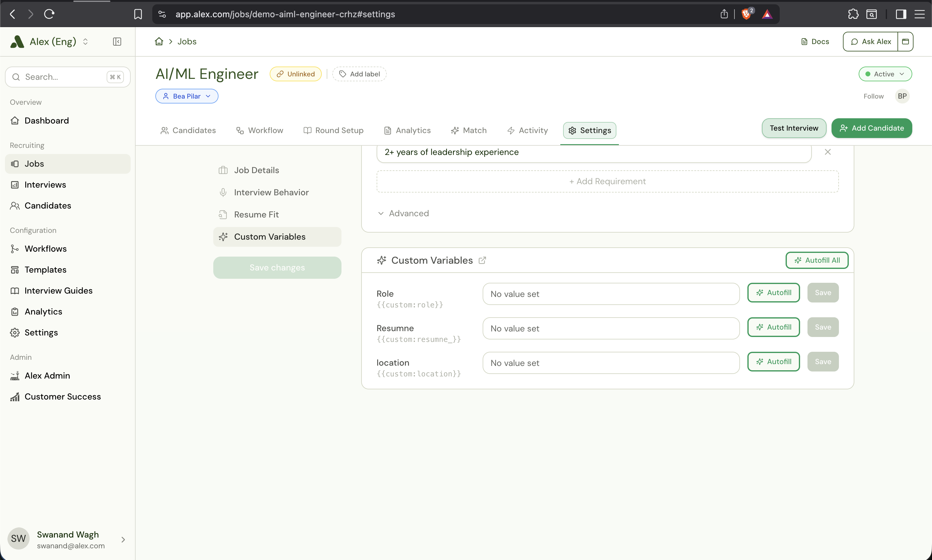
Task: Open browser extensions puzzle icon
Action: (853, 14)
